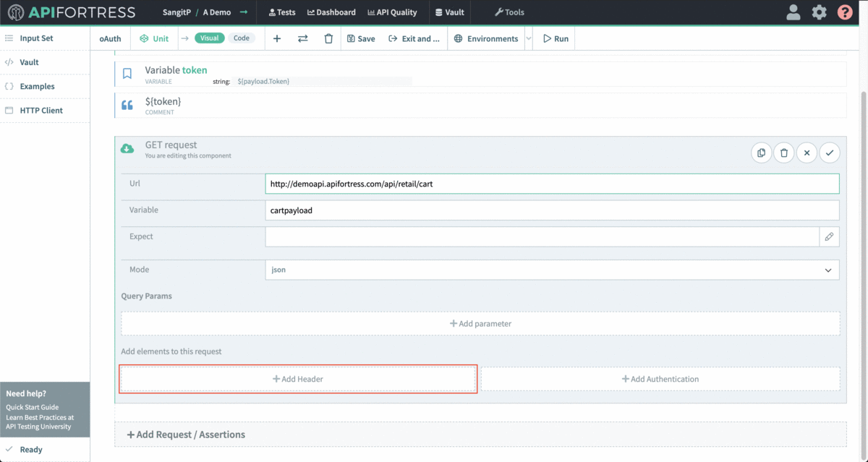Switch to Visual editor mode
The height and width of the screenshot is (462, 868).
pos(210,38)
